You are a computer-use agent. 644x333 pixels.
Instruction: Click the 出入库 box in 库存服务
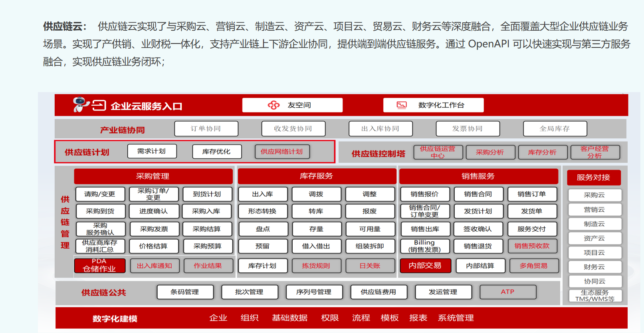click(263, 194)
